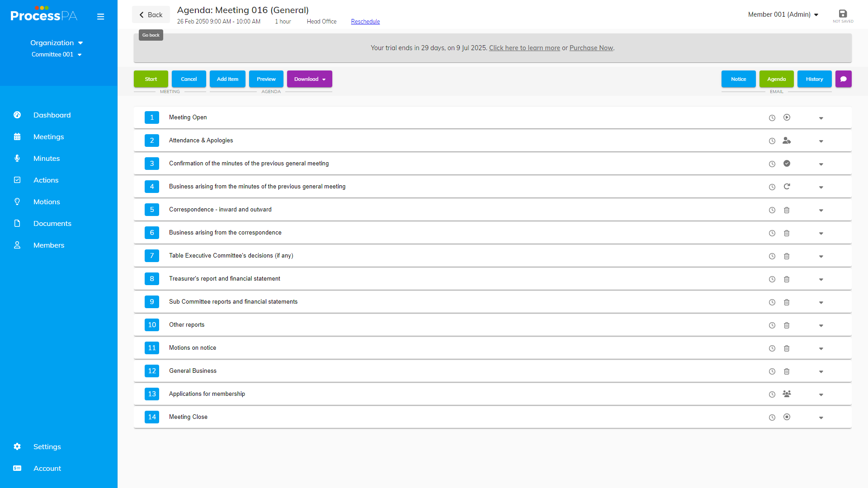
Task: Expand the General Business item chevron
Action: (821, 372)
